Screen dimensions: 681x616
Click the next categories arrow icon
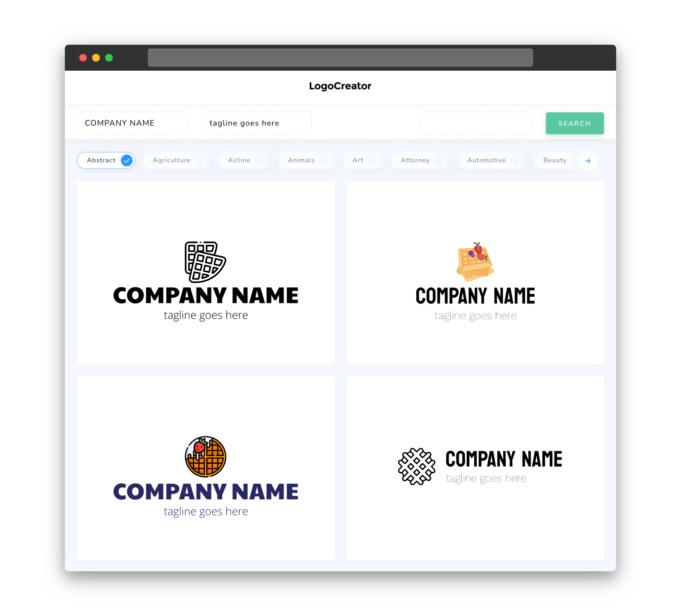[587, 161]
